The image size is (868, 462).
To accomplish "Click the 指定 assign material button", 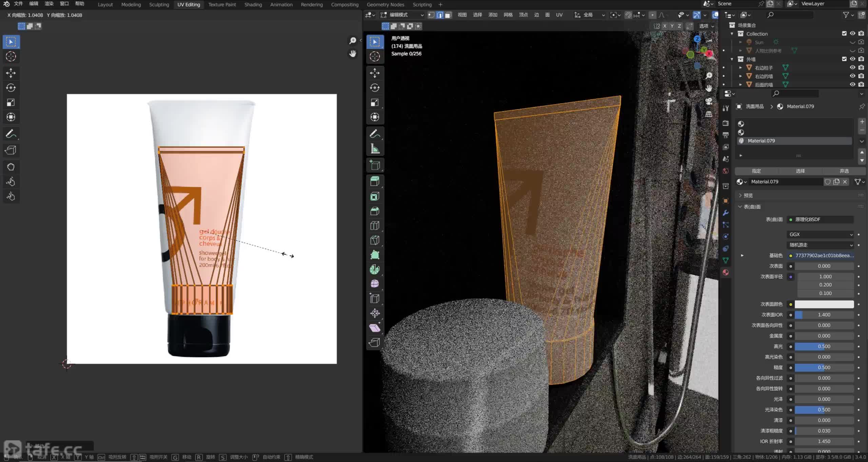I will click(756, 171).
